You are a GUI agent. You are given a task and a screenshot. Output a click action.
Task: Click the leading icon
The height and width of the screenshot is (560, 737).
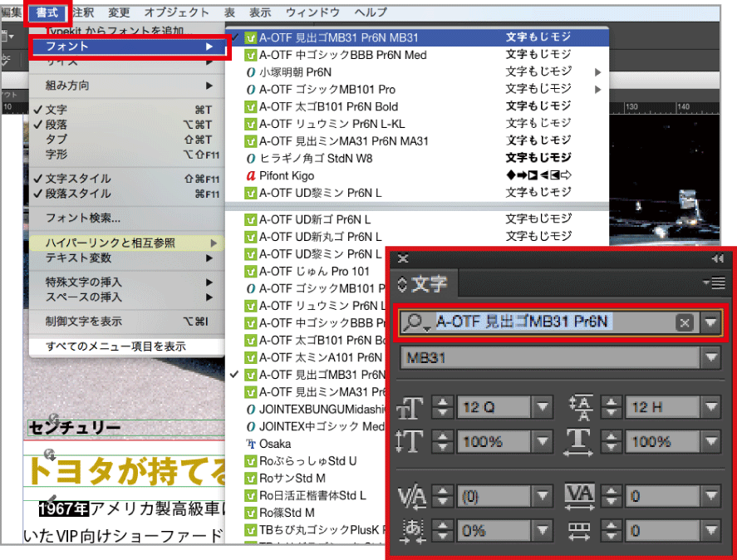581,407
